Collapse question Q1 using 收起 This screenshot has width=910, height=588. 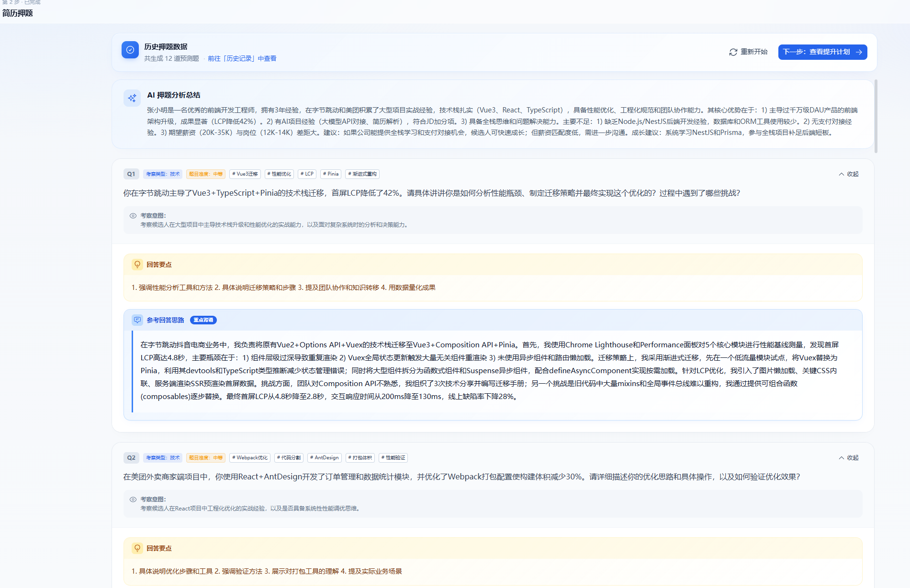click(x=849, y=174)
